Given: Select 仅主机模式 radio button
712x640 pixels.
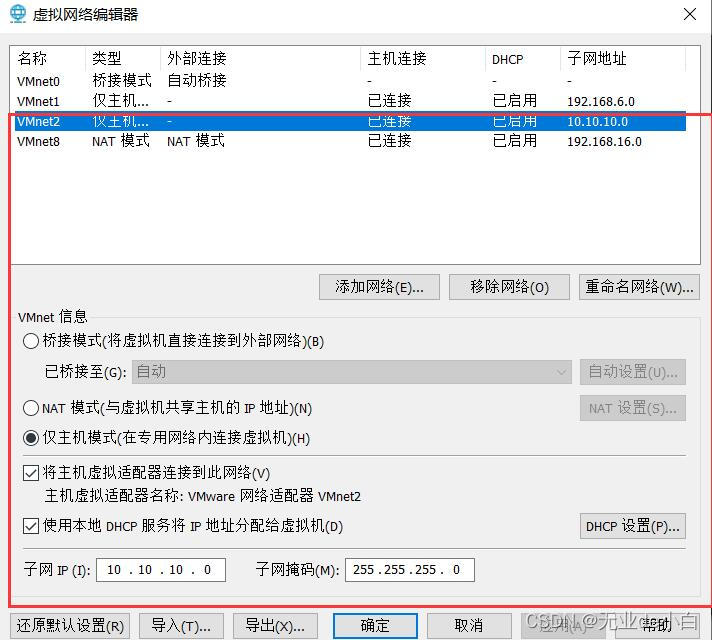Looking at the screenshot, I should coord(31,438).
